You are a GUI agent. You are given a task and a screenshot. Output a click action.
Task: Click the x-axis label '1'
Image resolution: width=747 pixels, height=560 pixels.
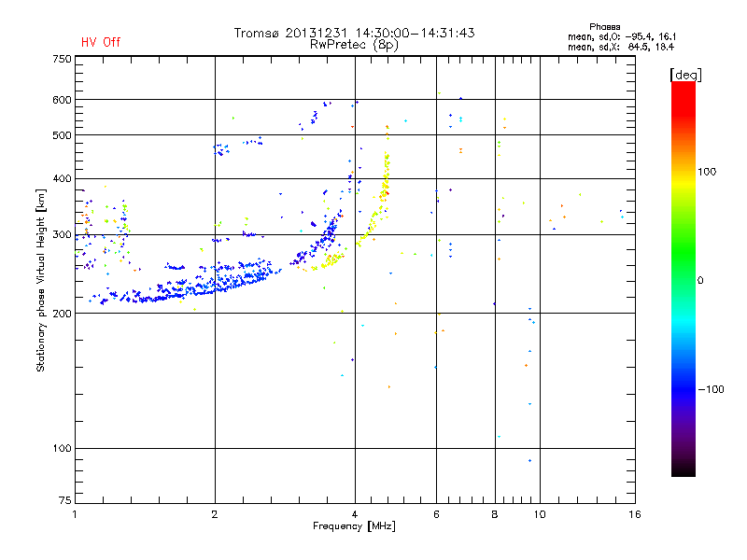75,514
